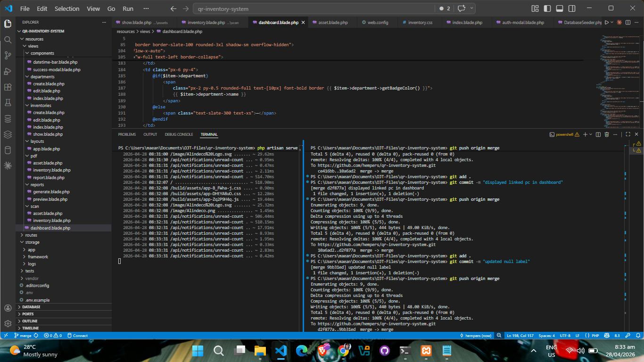
Task: Switch to the web.config editor tab
Action: (x=378, y=22)
